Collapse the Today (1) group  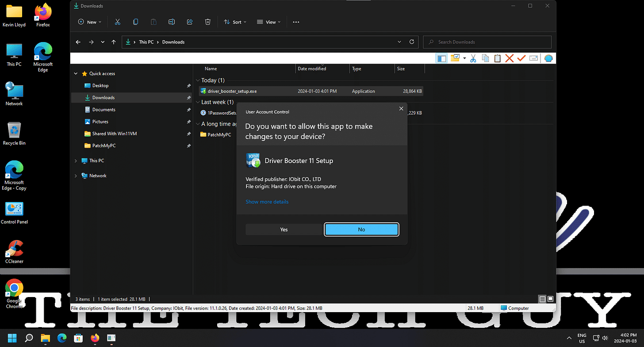tap(198, 80)
